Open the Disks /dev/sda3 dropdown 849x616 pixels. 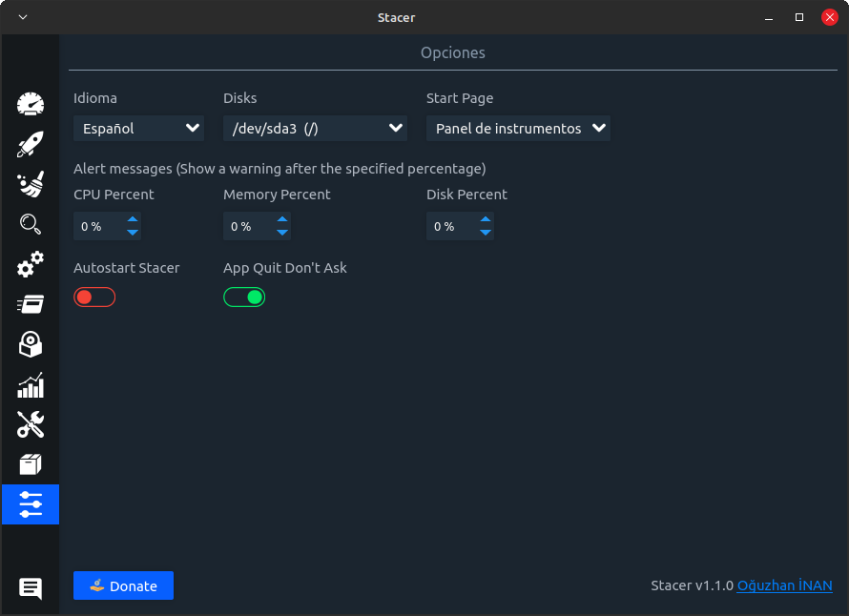click(x=315, y=129)
